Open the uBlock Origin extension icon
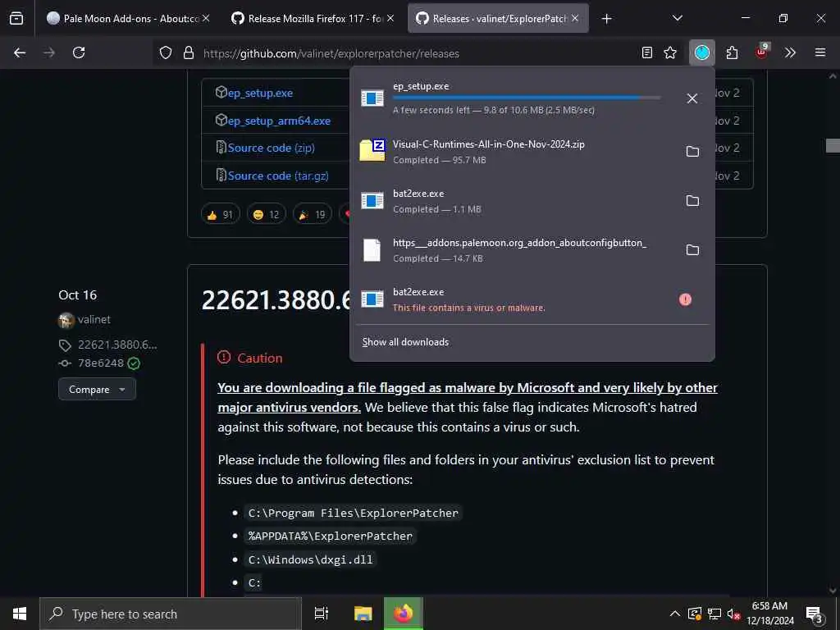Viewport: 840px width, 630px height. click(762, 52)
